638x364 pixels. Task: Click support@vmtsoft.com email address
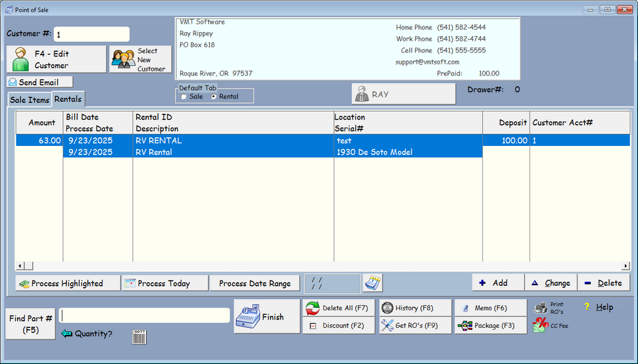coord(428,62)
